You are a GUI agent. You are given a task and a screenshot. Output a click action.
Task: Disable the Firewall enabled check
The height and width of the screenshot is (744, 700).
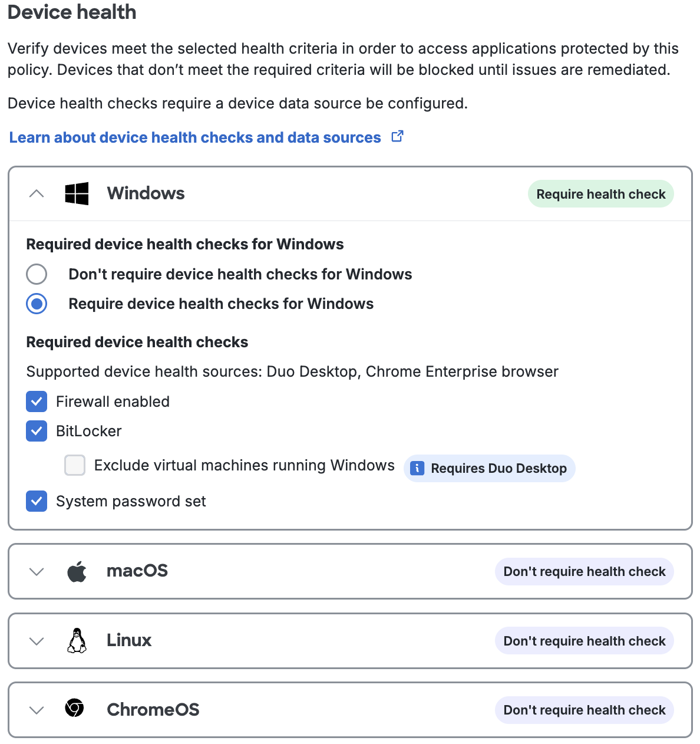(37, 401)
